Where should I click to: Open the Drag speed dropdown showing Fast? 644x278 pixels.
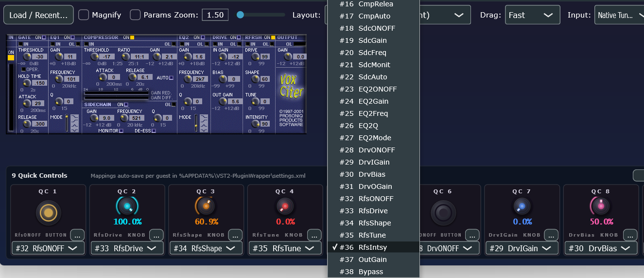(x=533, y=15)
